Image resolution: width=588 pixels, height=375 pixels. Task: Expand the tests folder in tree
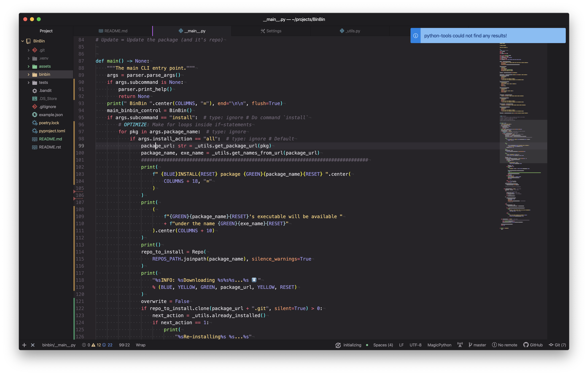pyautogui.click(x=43, y=82)
